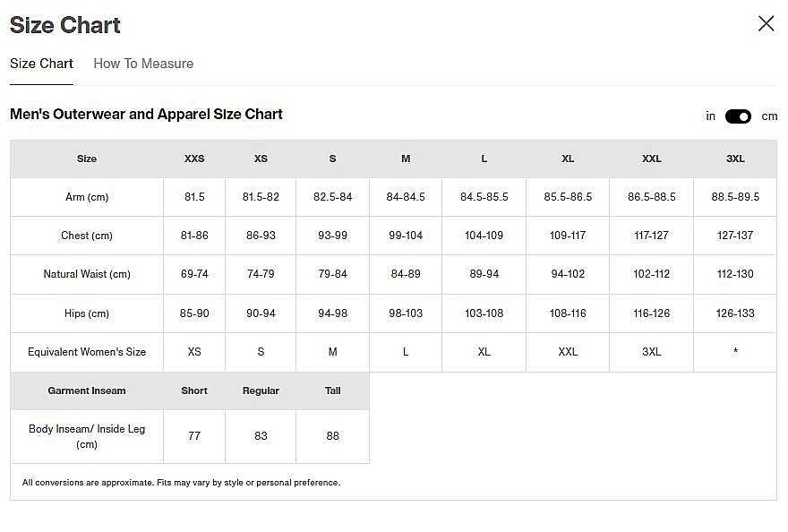788x532 pixels.
Task: Toggle the in/cm unit switch
Action: pos(738,116)
